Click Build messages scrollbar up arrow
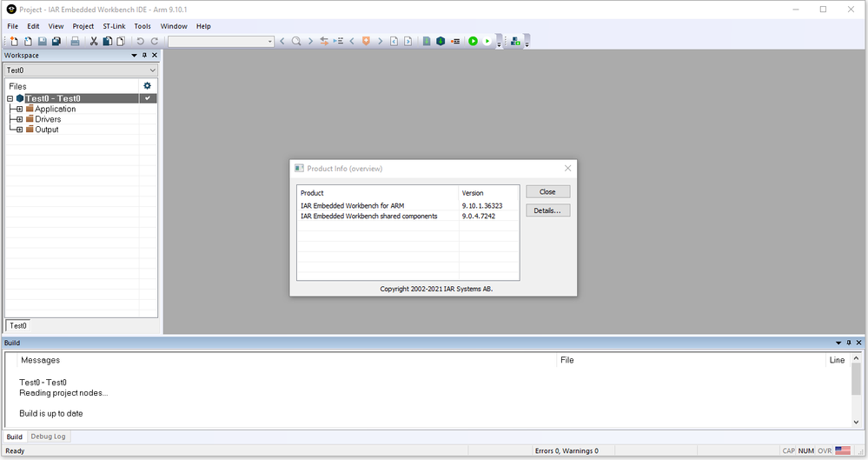The image size is (868, 460). coord(857,358)
